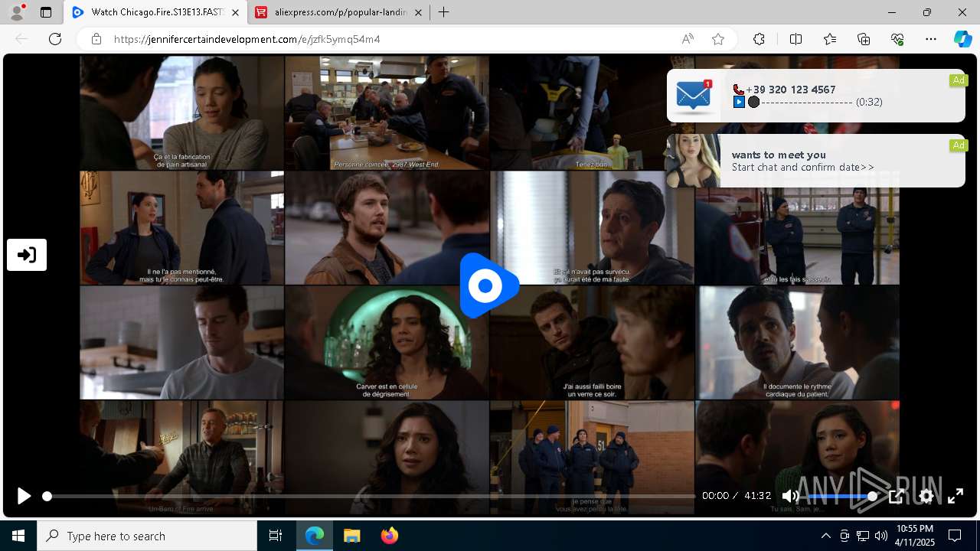This screenshot has height=551, width=980.
Task: Close the Chicago Fire tab
Action: 235,12
